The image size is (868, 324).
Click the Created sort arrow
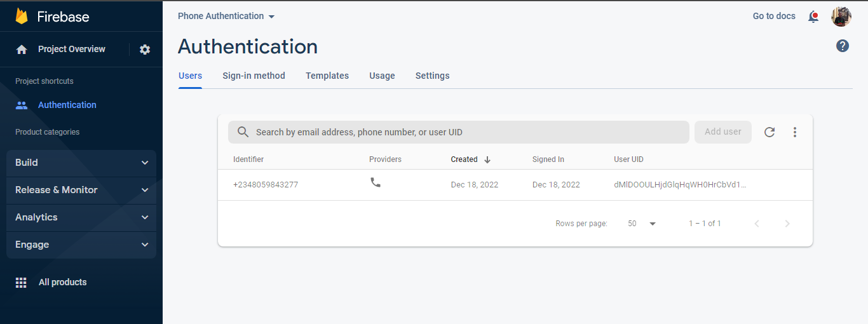pyautogui.click(x=487, y=159)
